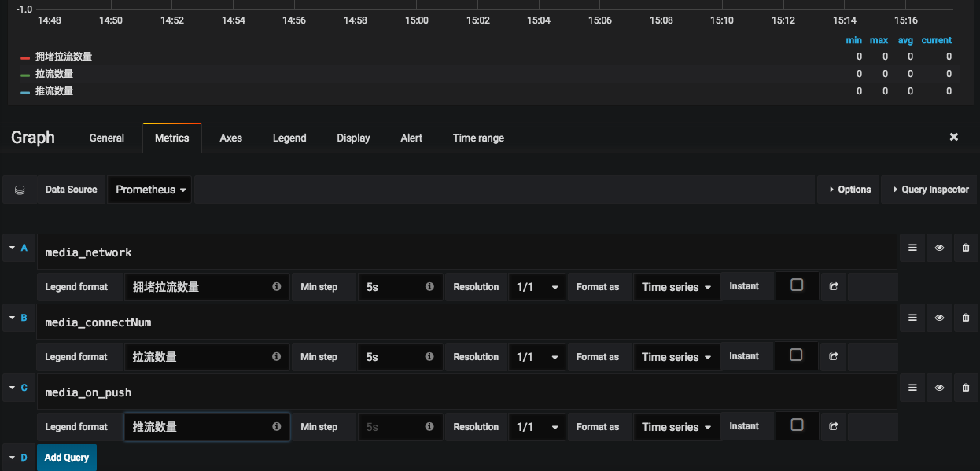Click the share link icon for query B
980x471 pixels.
834,357
